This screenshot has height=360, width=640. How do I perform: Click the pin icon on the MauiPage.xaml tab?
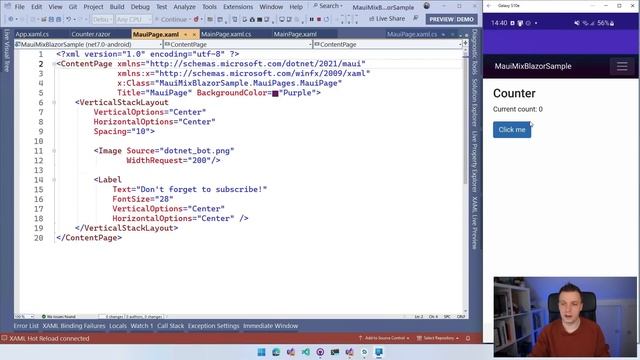186,34
